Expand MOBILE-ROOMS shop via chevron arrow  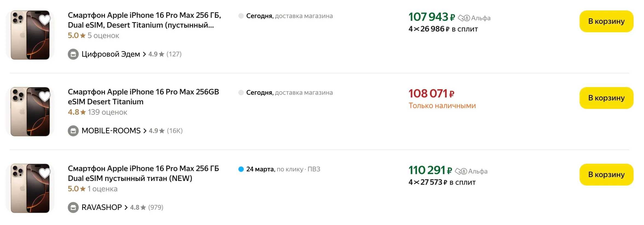click(x=145, y=131)
